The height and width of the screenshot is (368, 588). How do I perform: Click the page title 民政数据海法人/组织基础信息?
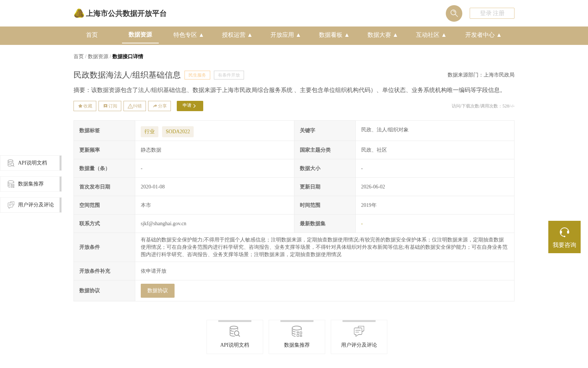point(127,75)
